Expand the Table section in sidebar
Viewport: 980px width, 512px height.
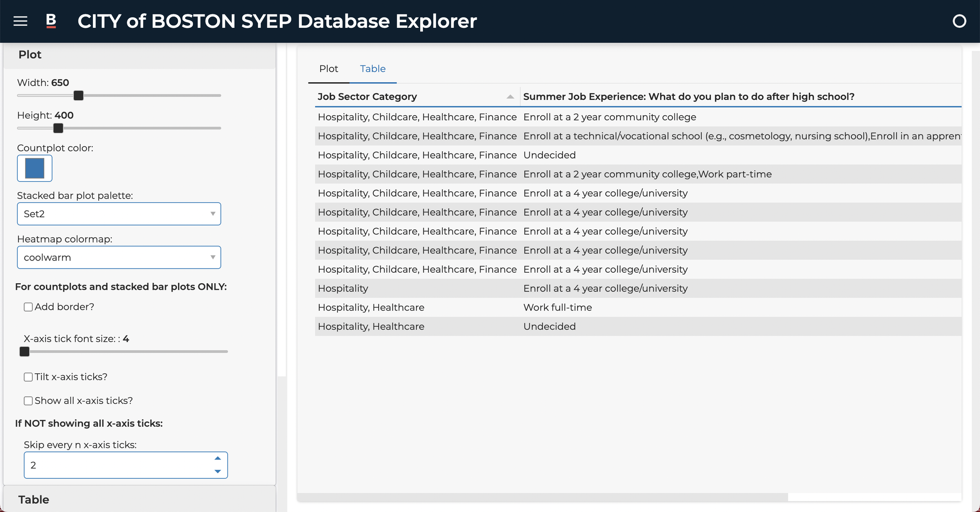[x=34, y=499]
